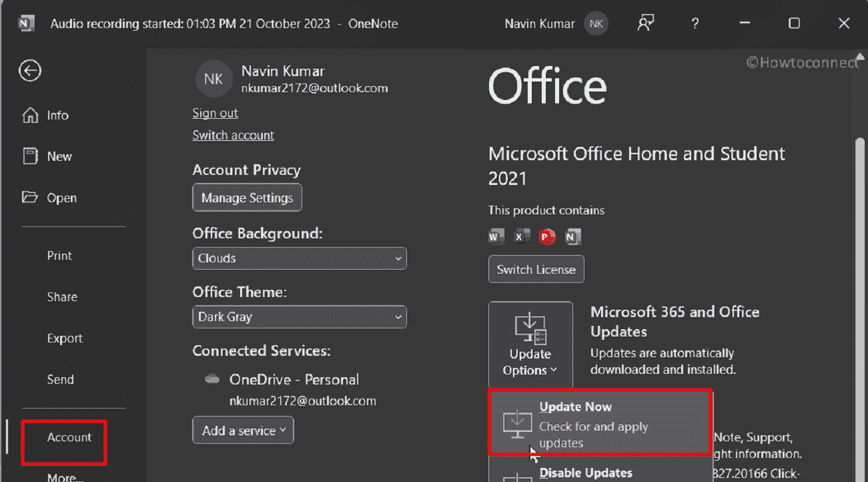Click the email nkumar2172@outlook.com under Navin Kumar
Screen dimensions: 868x482
pos(314,88)
